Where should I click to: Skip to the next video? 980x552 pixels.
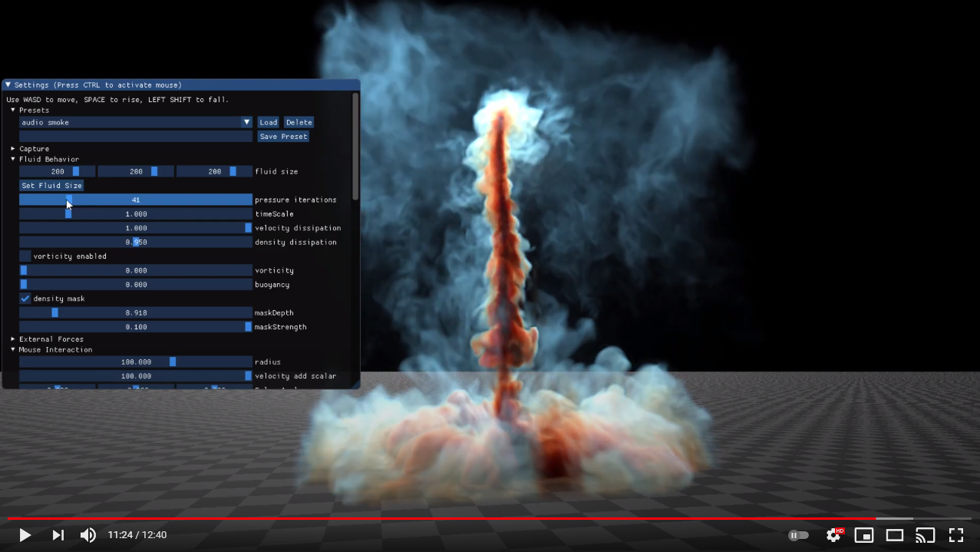[x=58, y=535]
